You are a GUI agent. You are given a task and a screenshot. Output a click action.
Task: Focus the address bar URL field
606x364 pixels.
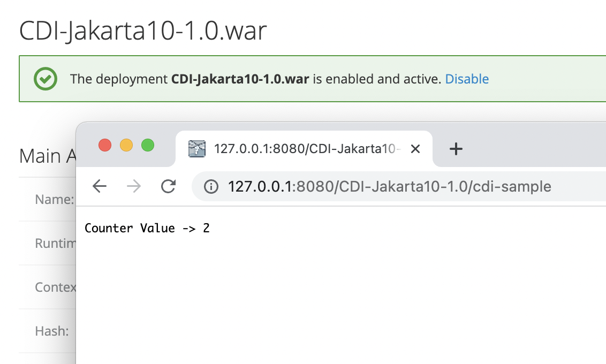pos(389,186)
